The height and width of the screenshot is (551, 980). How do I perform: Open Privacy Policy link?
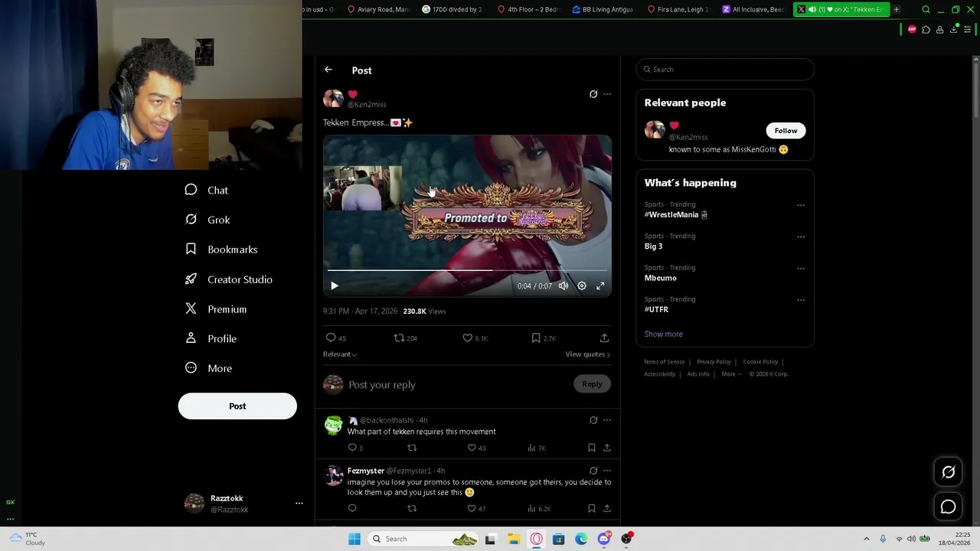coord(714,362)
